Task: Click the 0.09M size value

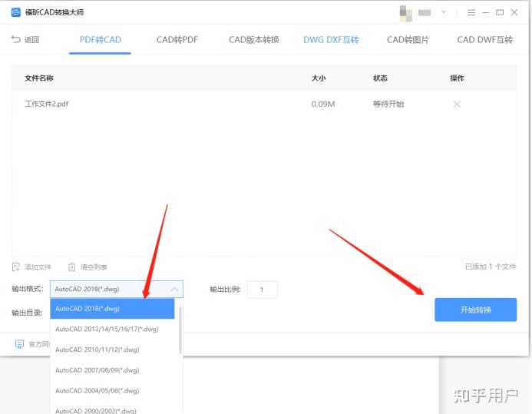Action: [x=323, y=104]
